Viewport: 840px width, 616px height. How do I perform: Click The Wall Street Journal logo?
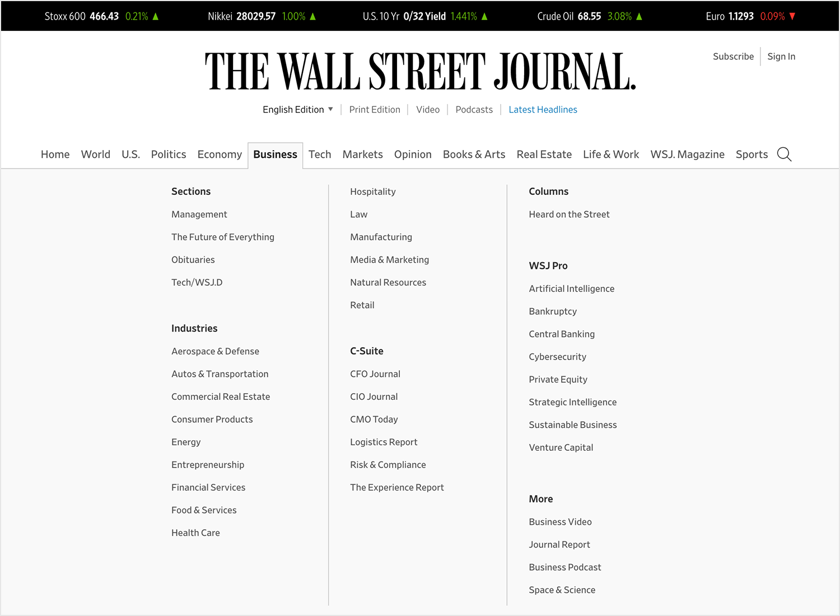tap(421, 71)
